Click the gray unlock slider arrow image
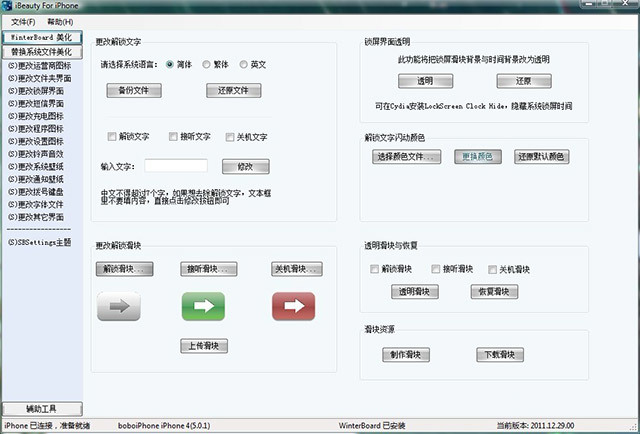The height and width of the screenshot is (434, 640). click(x=119, y=306)
